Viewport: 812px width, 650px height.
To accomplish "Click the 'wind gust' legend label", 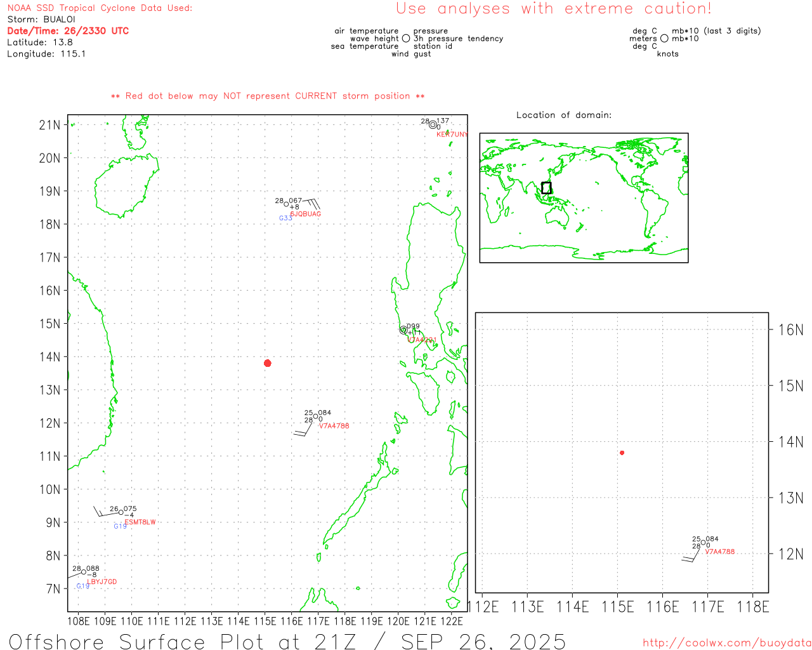I will tap(411, 54).
